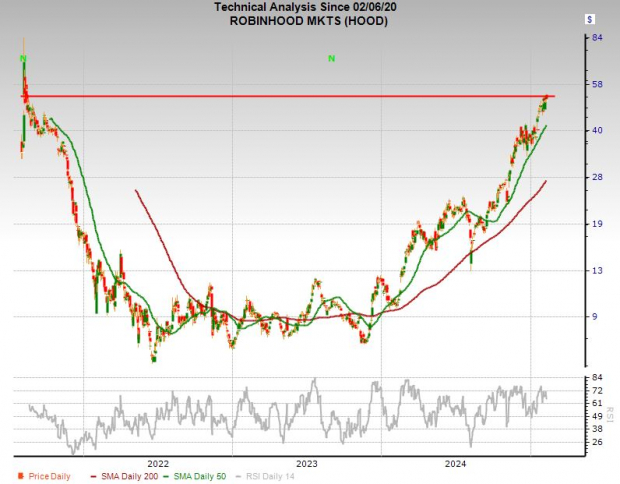This screenshot has width=620, height=484.
Task: Click the 84 price level on axis
Action: pos(596,38)
